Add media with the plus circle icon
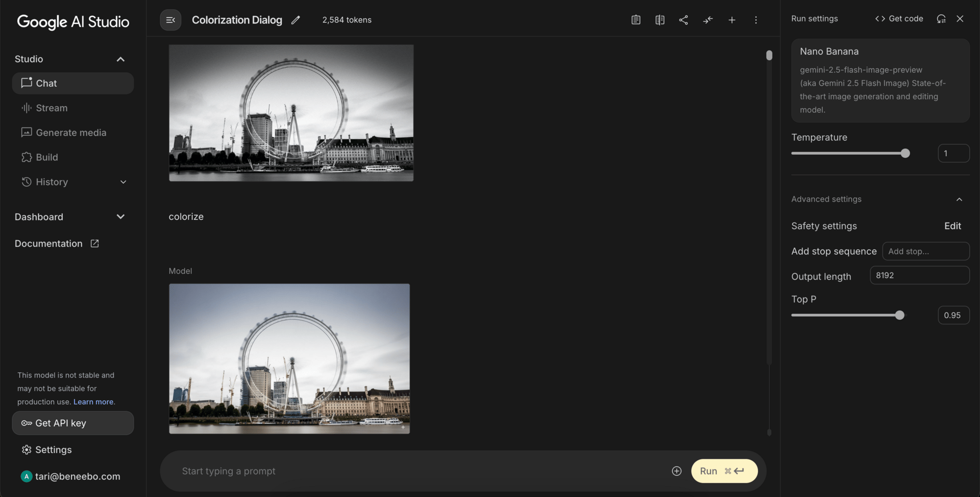The width and height of the screenshot is (980, 497). (x=676, y=471)
